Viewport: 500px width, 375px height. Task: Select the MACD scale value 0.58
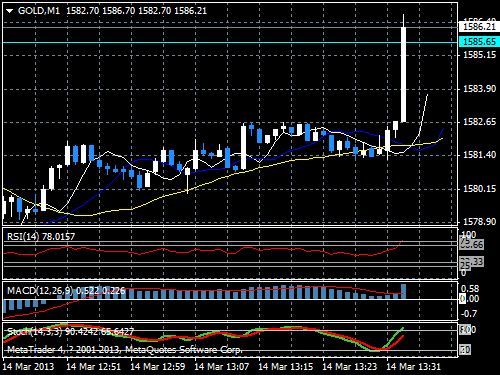[x=470, y=289]
